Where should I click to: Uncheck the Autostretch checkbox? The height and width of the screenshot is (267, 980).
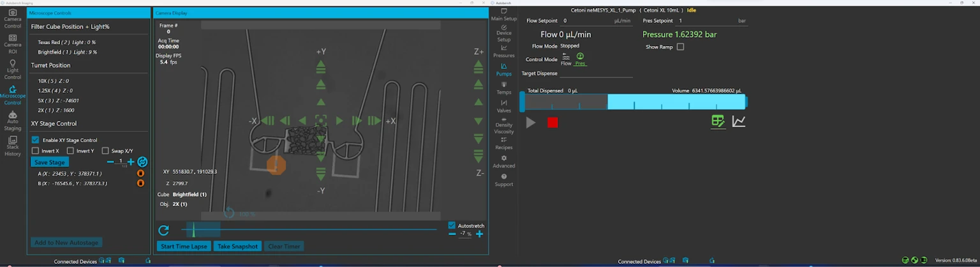(x=452, y=225)
